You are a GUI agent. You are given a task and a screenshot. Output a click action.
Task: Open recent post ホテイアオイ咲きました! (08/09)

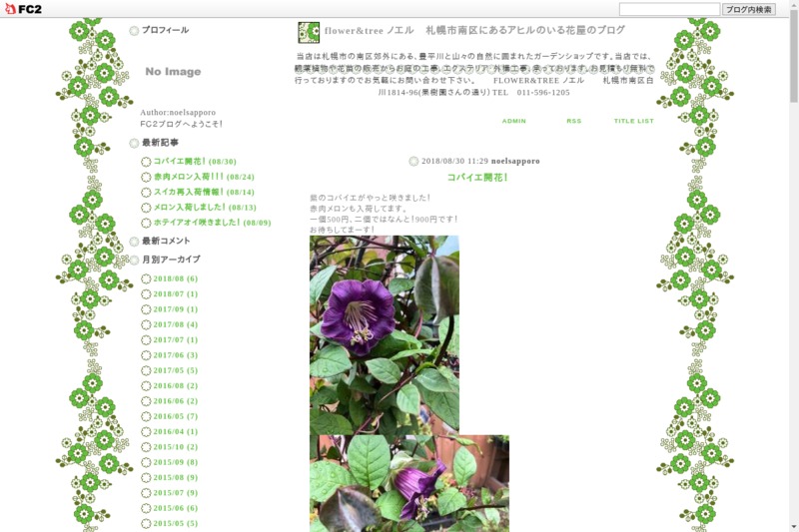tap(212, 223)
